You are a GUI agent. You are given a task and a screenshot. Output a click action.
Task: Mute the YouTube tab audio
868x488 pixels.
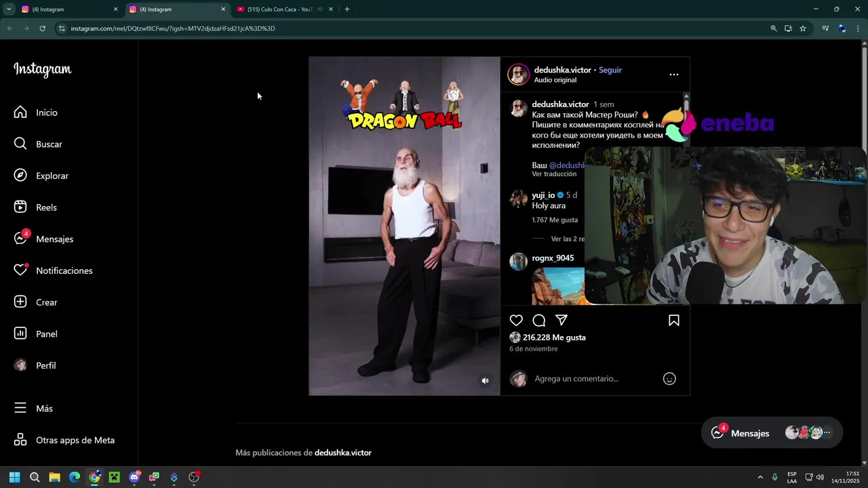coord(320,9)
